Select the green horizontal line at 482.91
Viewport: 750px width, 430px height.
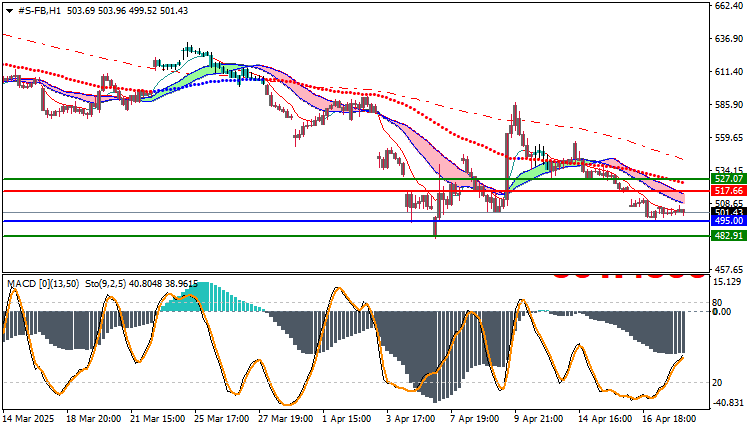pyautogui.click(x=355, y=236)
